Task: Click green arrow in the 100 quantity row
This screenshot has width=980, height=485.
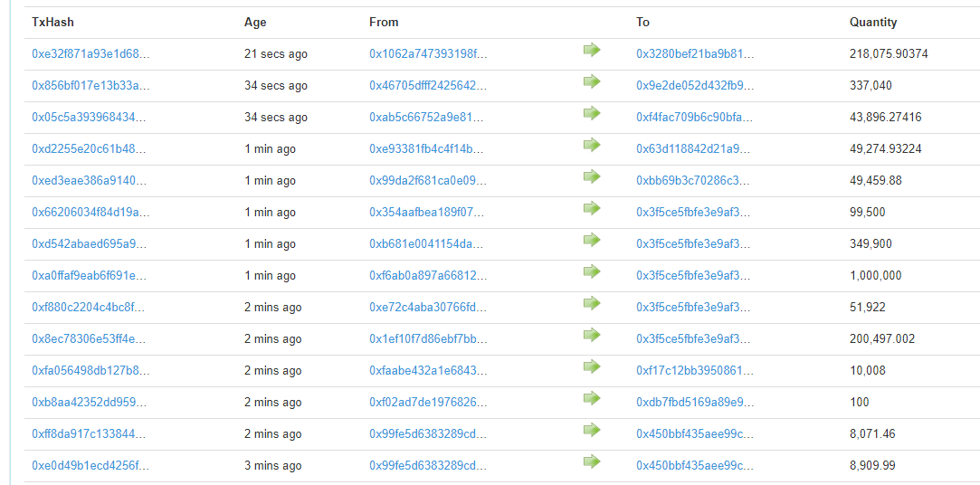Action: (592, 398)
